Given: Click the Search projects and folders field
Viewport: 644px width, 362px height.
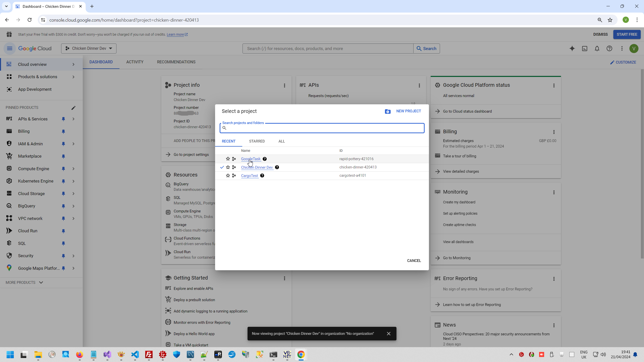Looking at the screenshot, I should pyautogui.click(x=322, y=128).
